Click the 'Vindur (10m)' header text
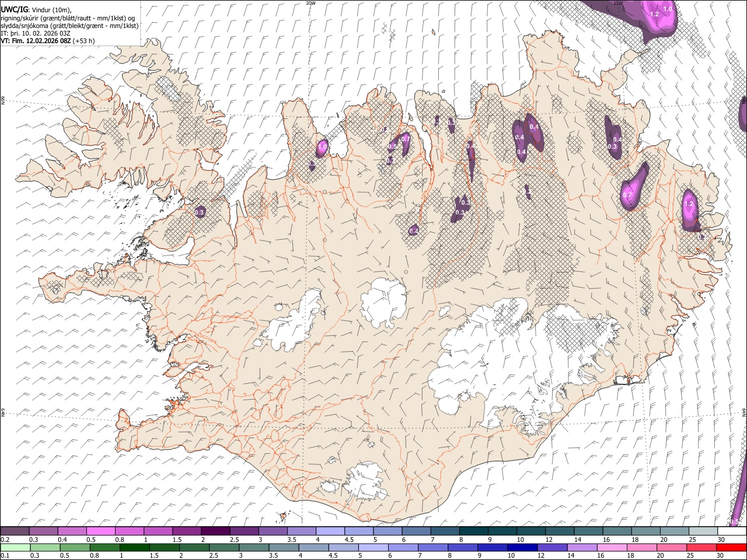The height and width of the screenshot is (560, 747). point(51,10)
